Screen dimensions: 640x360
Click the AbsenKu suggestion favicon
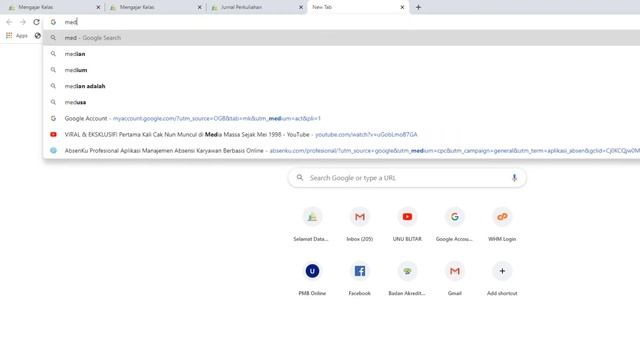(53, 151)
